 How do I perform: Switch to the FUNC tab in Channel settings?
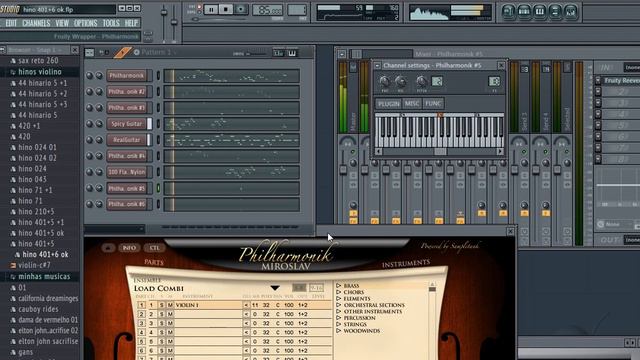pos(433,104)
